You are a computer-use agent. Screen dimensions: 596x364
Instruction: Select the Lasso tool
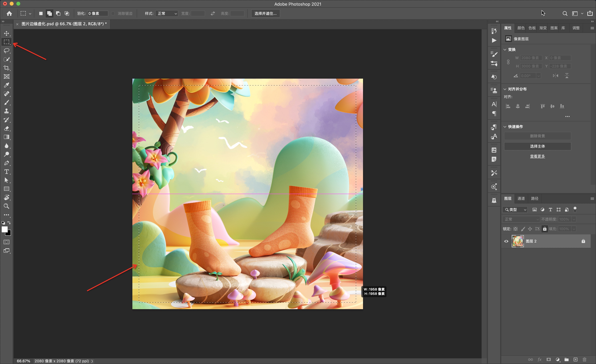[x=6, y=51]
